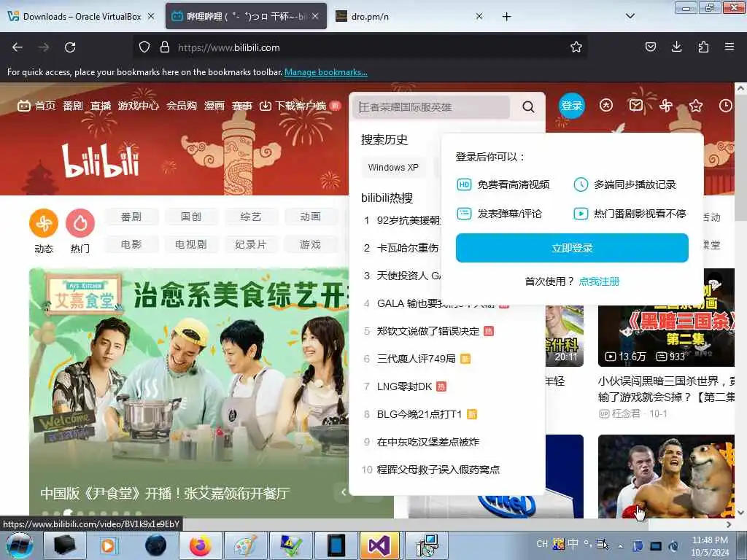Screen dimensions: 747x560
Task: Open 漫画 from the top nav
Action: 214,106
